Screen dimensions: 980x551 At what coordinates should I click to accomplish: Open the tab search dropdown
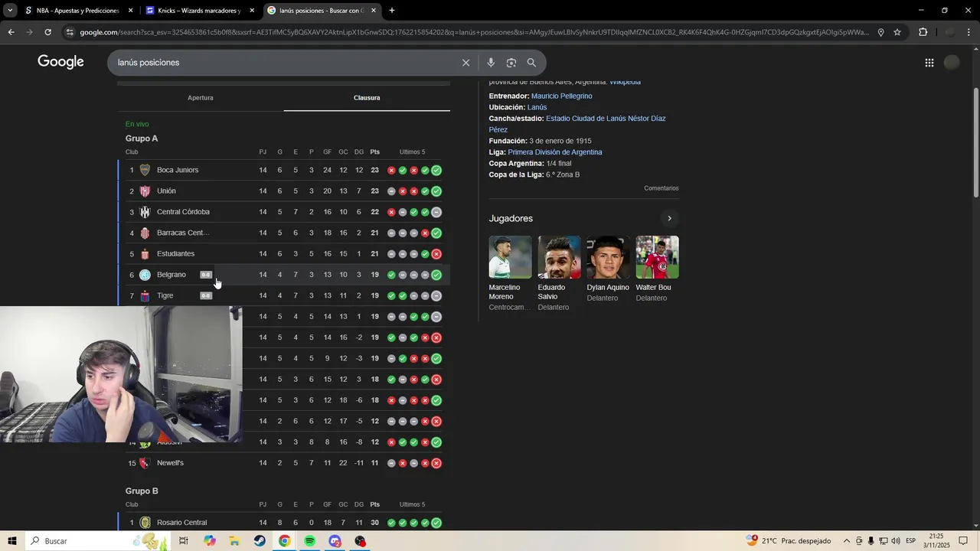click(10, 11)
